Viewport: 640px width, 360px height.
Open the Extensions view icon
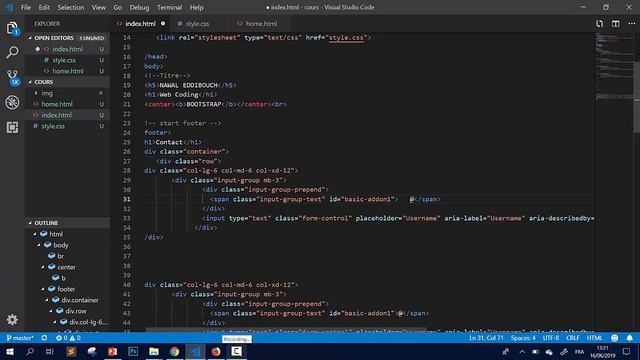tap(12, 127)
